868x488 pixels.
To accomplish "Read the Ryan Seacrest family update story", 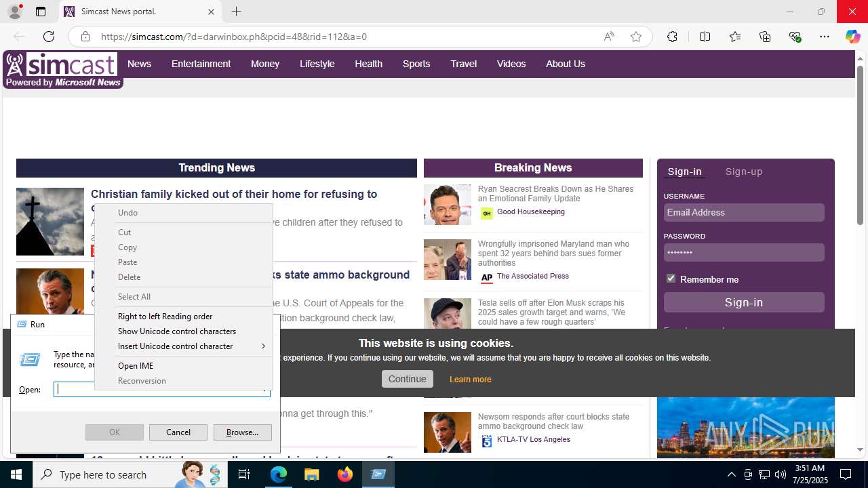I will (555, 194).
